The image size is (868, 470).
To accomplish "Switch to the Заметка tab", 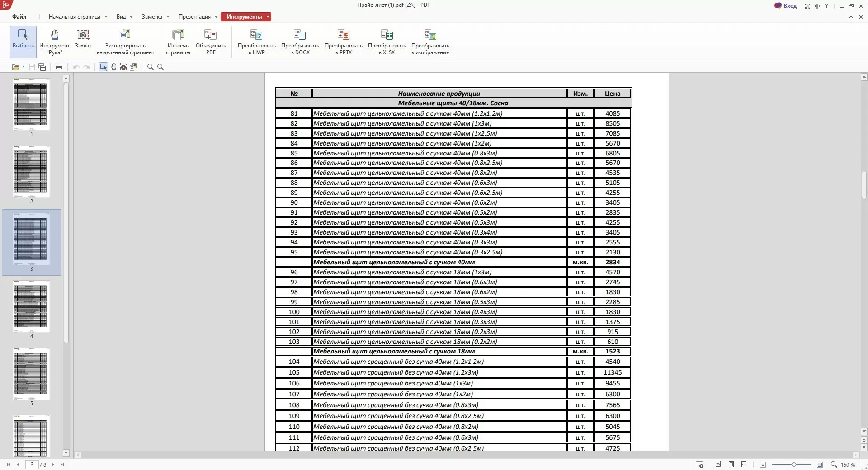I will [x=152, y=17].
